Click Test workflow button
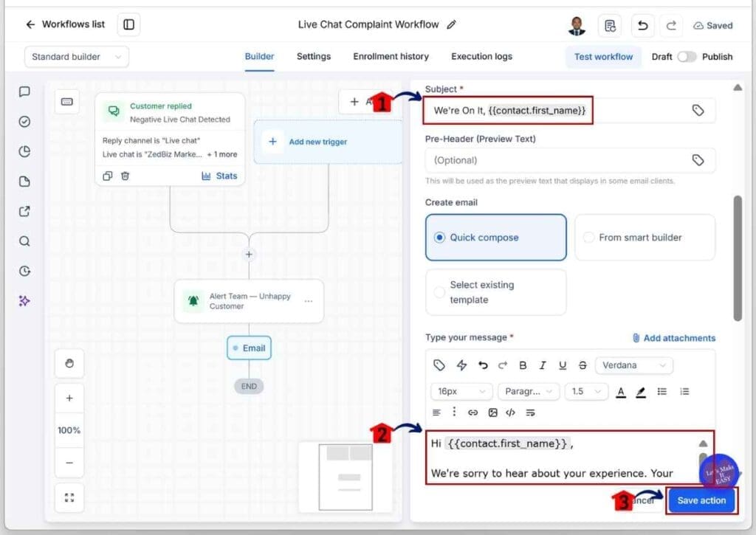The height and width of the screenshot is (535, 756). click(603, 57)
